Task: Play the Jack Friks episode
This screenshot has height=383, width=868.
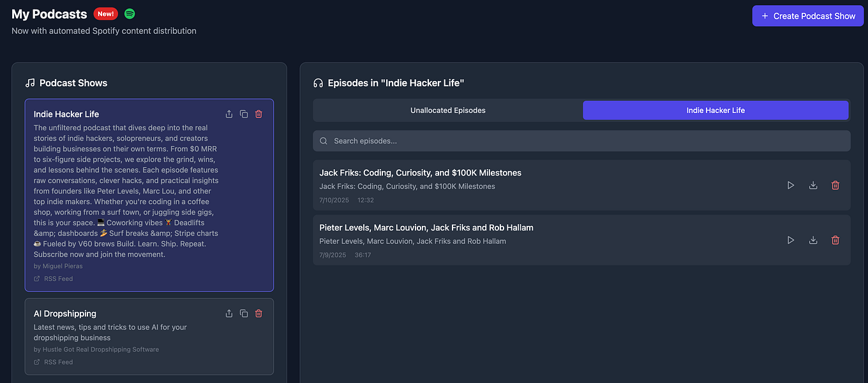Action: [x=791, y=185]
